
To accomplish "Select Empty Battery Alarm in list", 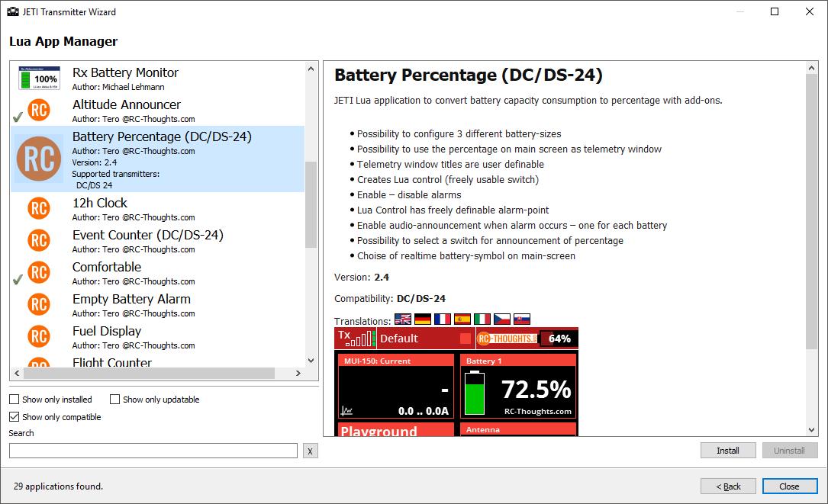I will (x=157, y=304).
